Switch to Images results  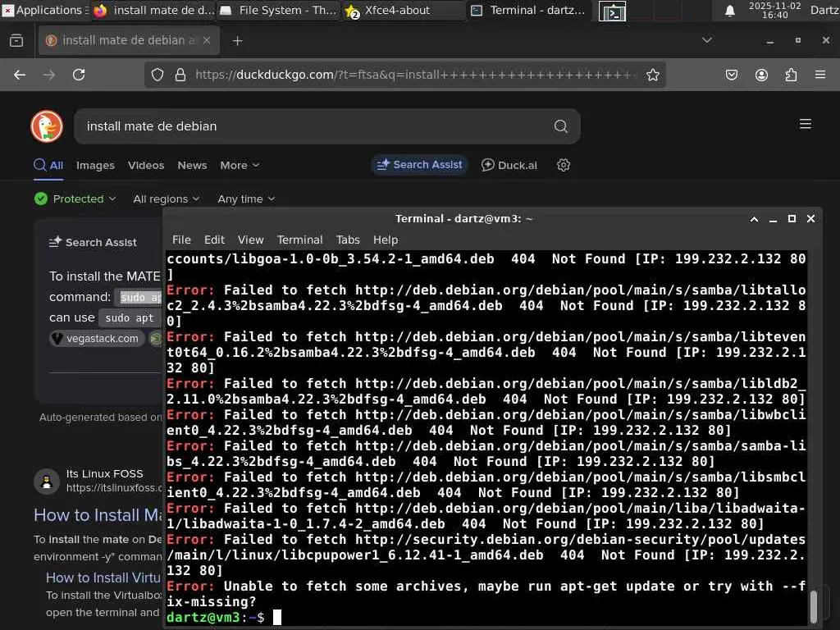coord(95,166)
